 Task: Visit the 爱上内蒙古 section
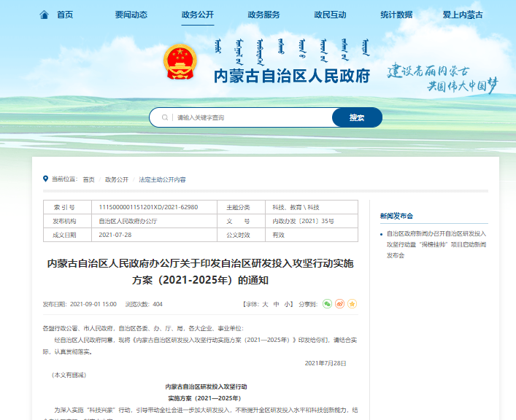[x=463, y=15]
